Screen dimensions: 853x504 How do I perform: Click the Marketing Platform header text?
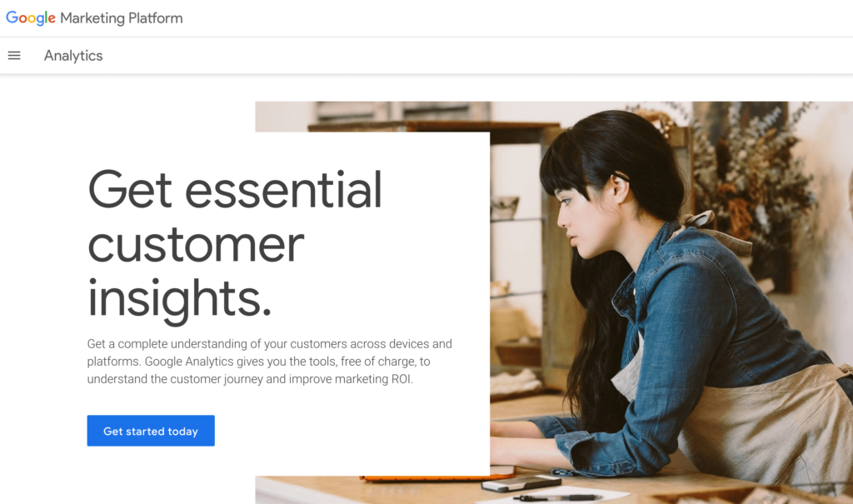122,18
